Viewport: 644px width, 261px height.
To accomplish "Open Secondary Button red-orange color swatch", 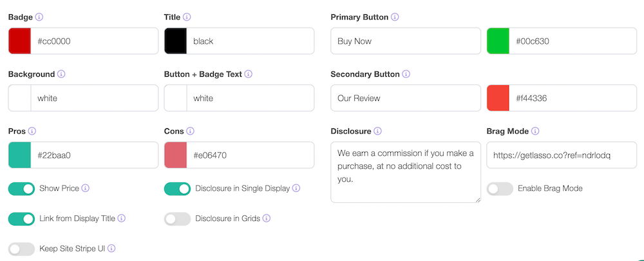I will pyautogui.click(x=498, y=98).
